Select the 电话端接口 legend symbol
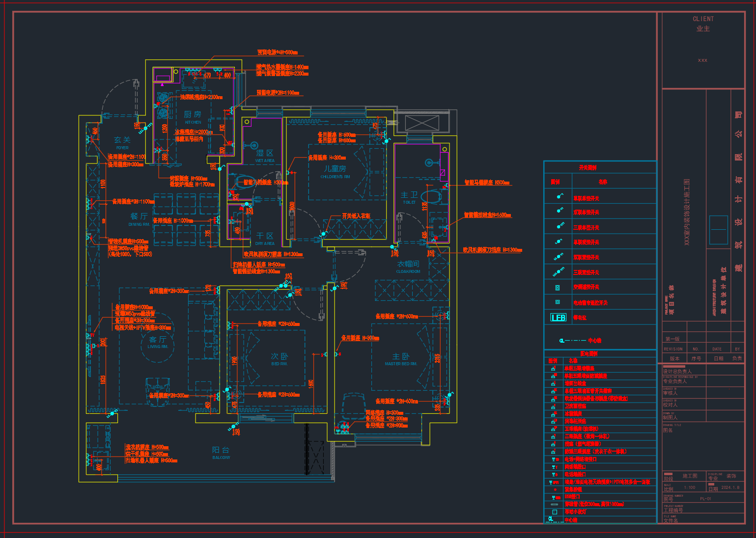 [554, 475]
